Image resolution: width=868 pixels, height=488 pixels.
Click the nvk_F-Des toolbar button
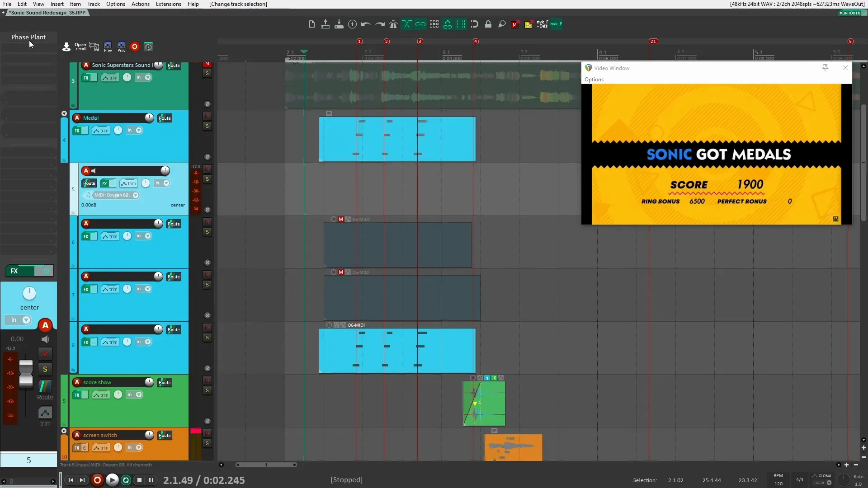click(542, 24)
